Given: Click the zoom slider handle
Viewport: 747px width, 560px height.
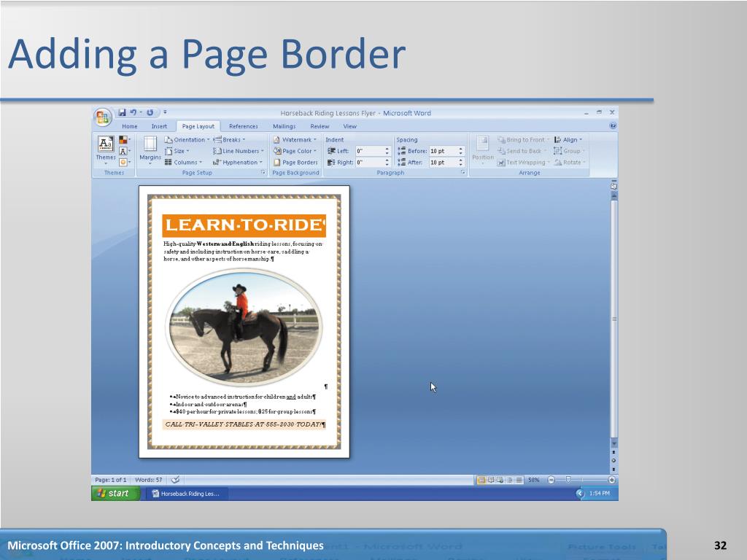Looking at the screenshot, I should point(568,480).
